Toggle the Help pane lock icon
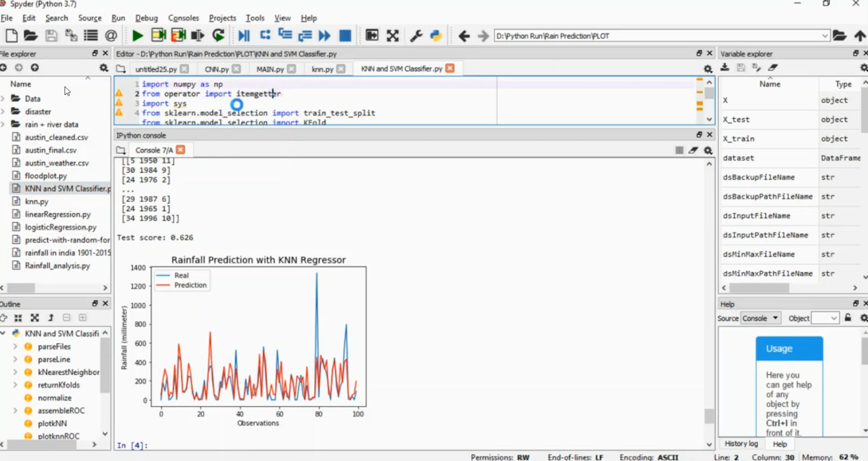868x461 pixels. pyautogui.click(x=848, y=318)
